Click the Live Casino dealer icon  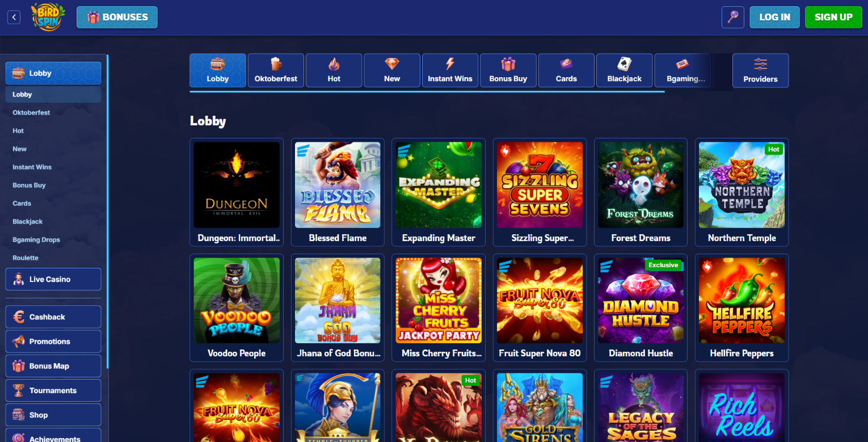click(19, 279)
